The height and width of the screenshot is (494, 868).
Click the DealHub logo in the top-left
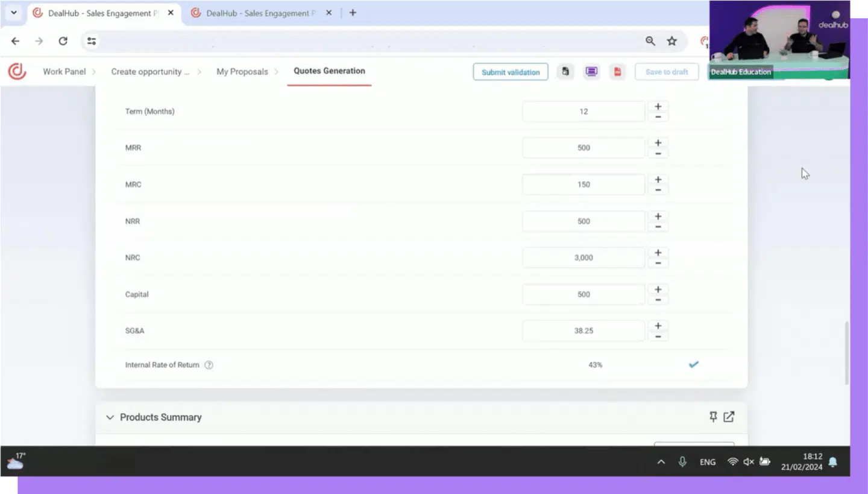[17, 71]
